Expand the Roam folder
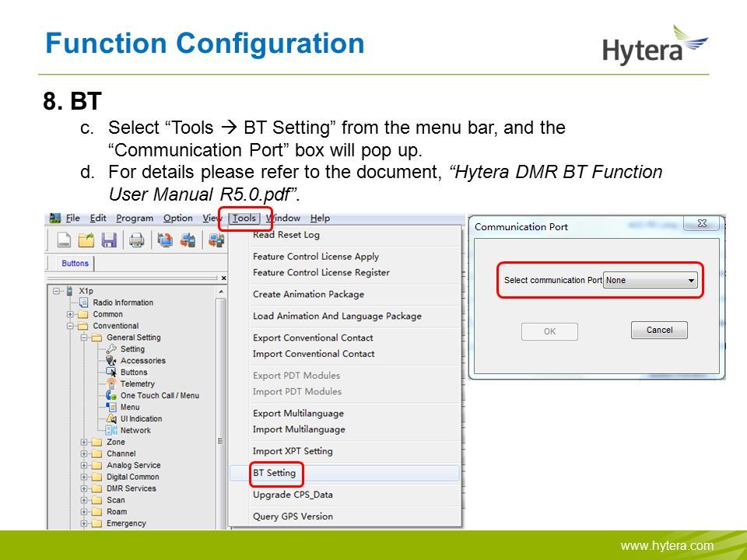Image resolution: width=747 pixels, height=560 pixels. (84, 512)
